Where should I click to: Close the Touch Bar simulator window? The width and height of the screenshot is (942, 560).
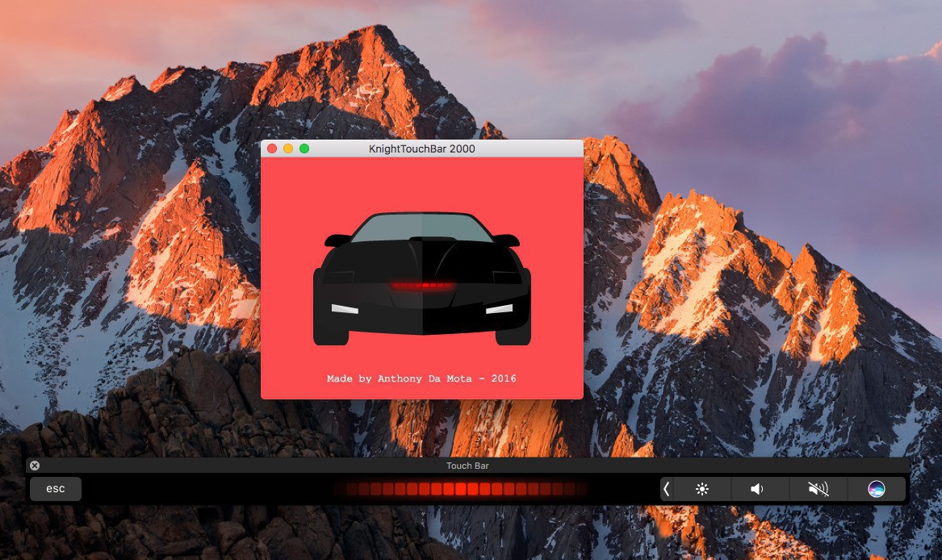[35, 465]
